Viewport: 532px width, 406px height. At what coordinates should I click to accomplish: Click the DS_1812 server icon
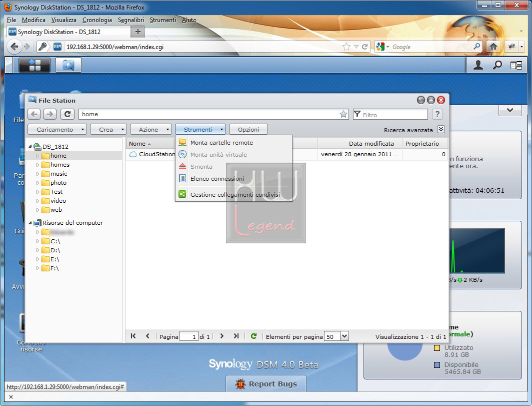pos(37,147)
